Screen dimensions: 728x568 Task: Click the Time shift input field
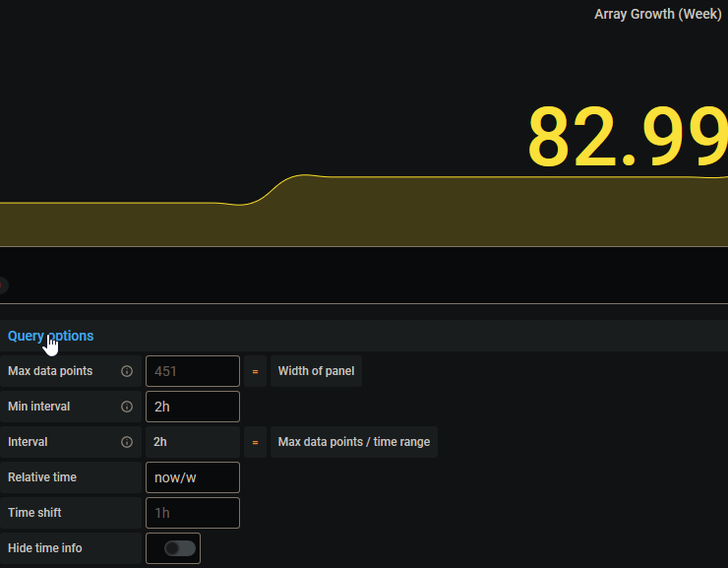coord(193,513)
